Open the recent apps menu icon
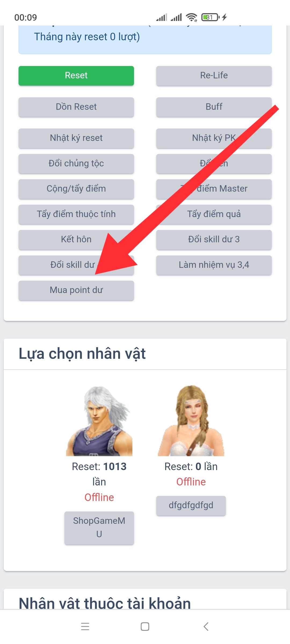This screenshot has width=290, height=644. (85, 627)
